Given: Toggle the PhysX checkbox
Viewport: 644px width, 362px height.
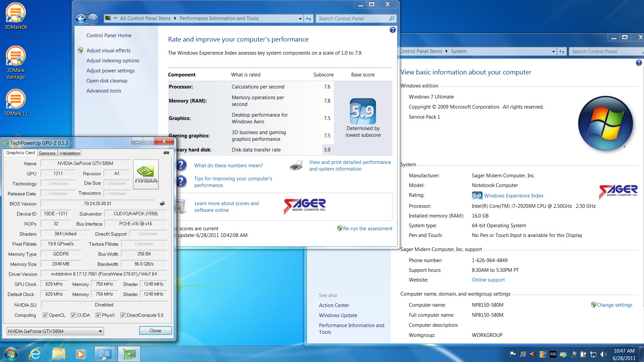Looking at the screenshot, I should tap(98, 315).
